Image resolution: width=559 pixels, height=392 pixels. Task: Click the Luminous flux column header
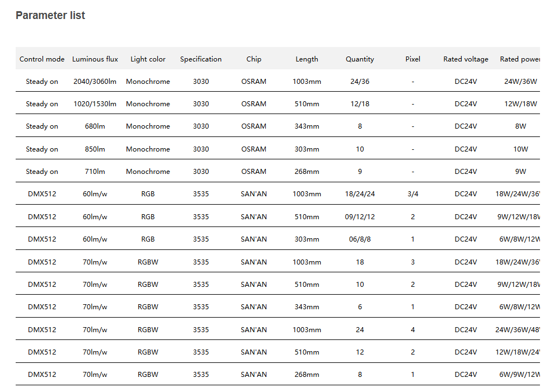point(95,59)
